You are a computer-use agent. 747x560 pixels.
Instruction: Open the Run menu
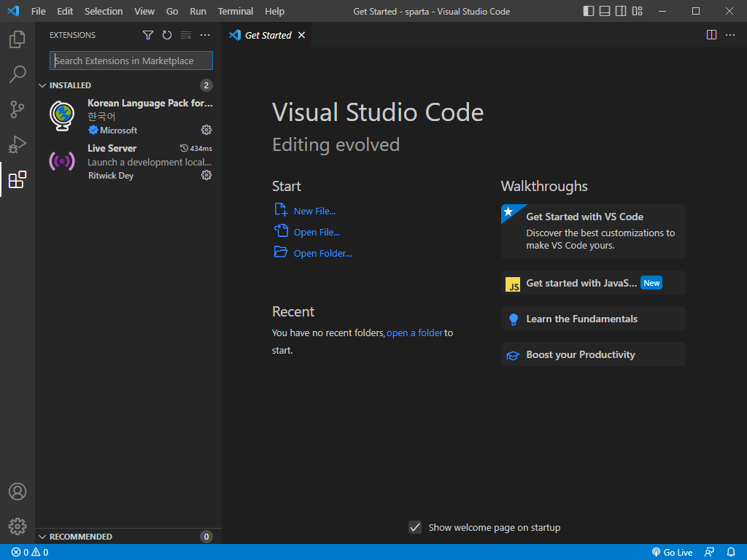click(x=198, y=11)
